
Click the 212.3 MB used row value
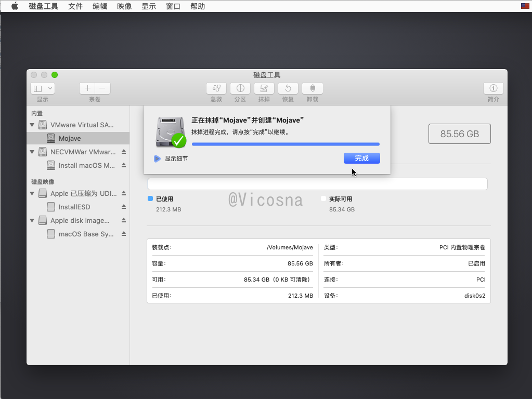301,296
